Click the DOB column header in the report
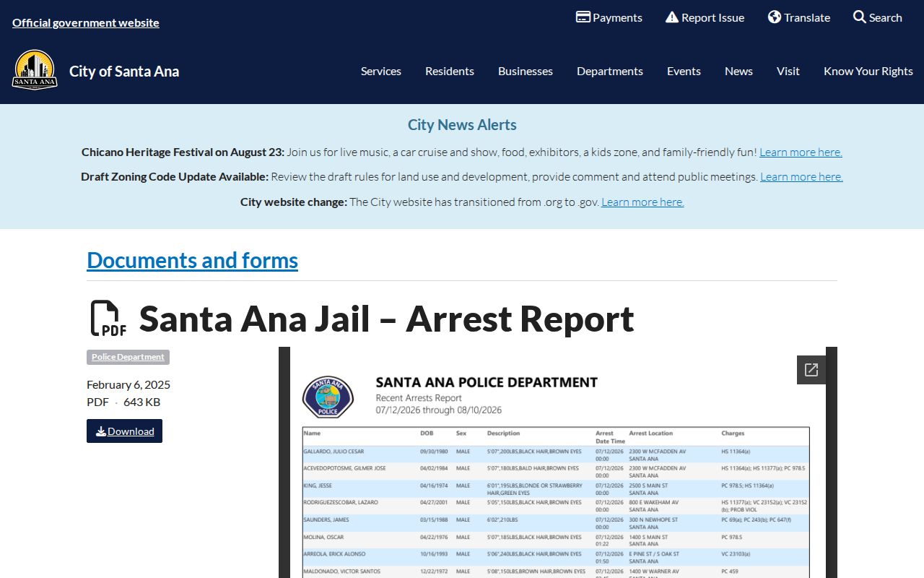Screen dimensions: 924x578 pos(427,433)
